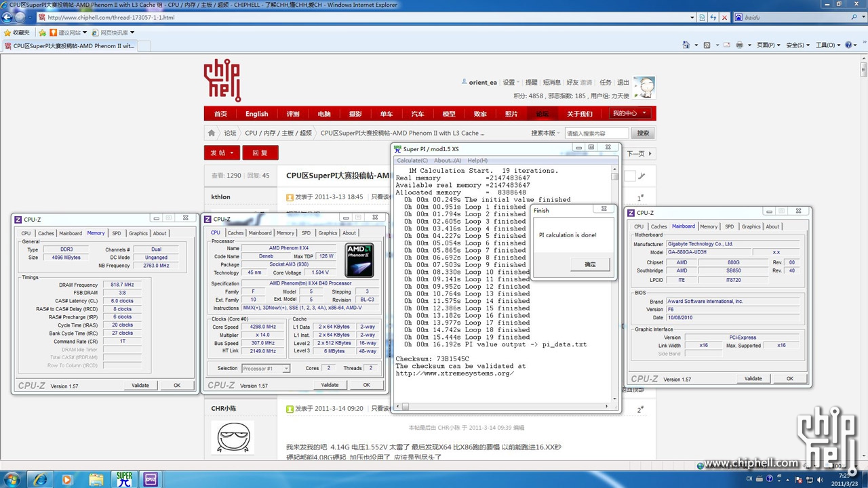Click the 确定 button in Finish dialog

click(590, 264)
